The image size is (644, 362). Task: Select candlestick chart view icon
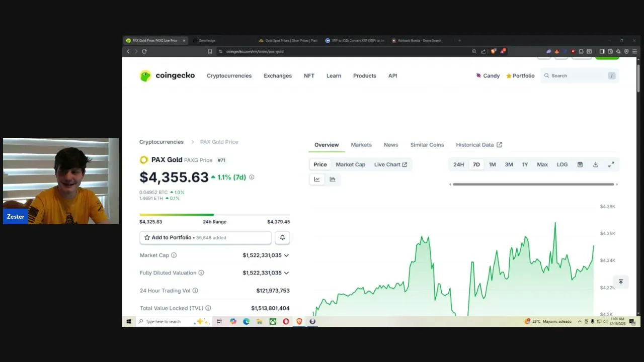point(333,179)
